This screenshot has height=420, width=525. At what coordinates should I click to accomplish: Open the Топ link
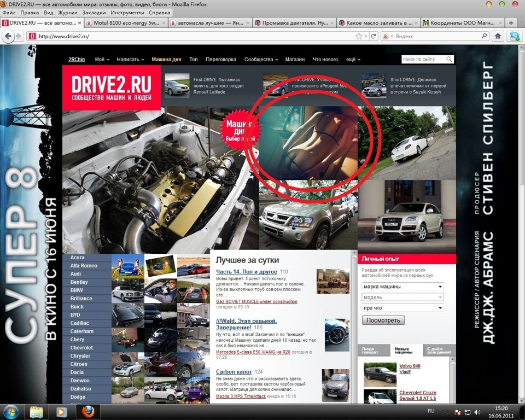[x=194, y=59]
